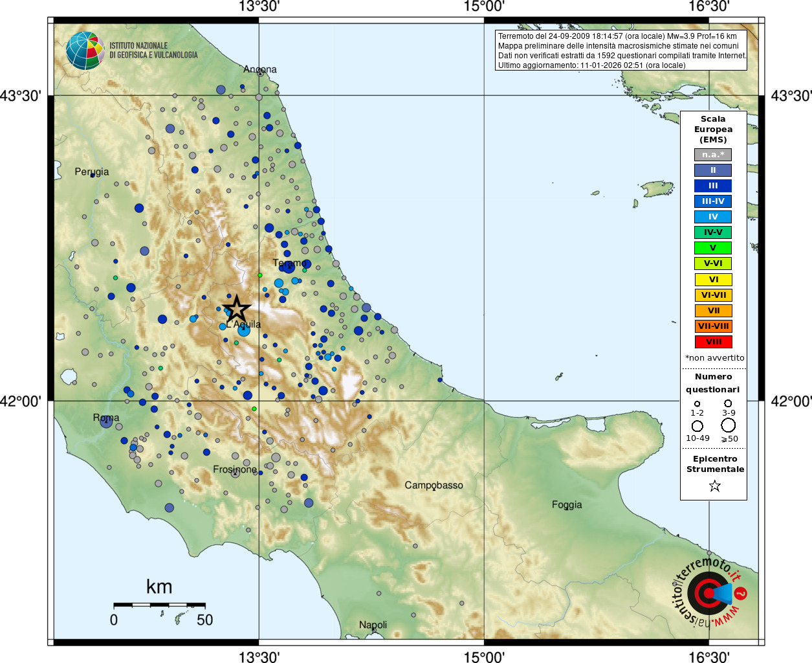Click the Teramo city label
812x663 pixels.
point(290,264)
